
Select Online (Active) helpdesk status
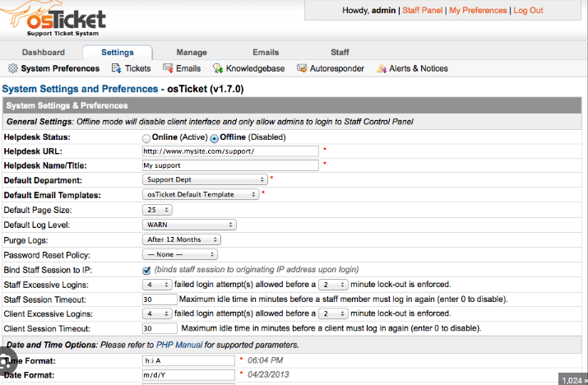(x=146, y=138)
